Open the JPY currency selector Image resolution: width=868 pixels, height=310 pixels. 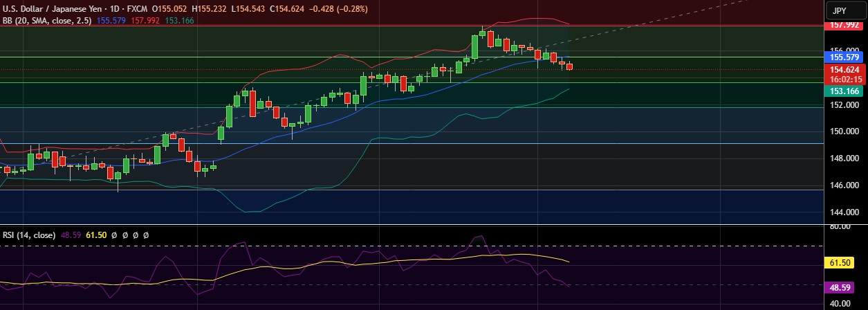[839, 11]
